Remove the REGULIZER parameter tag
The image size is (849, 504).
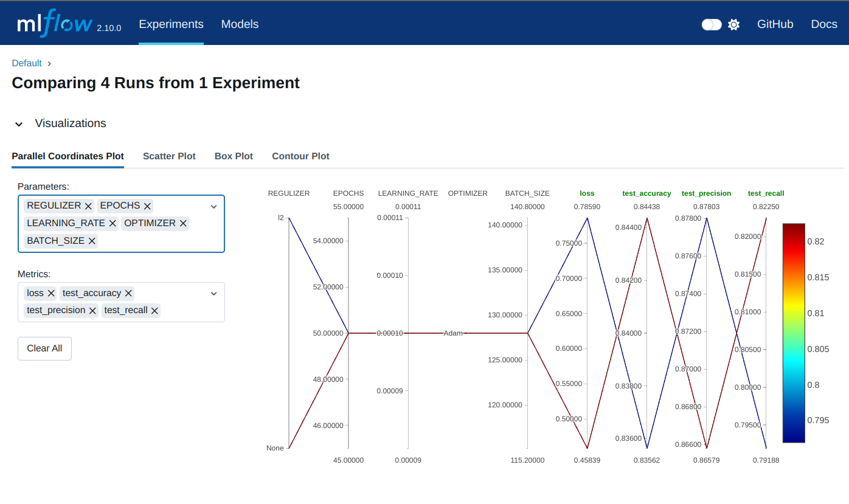click(x=88, y=206)
